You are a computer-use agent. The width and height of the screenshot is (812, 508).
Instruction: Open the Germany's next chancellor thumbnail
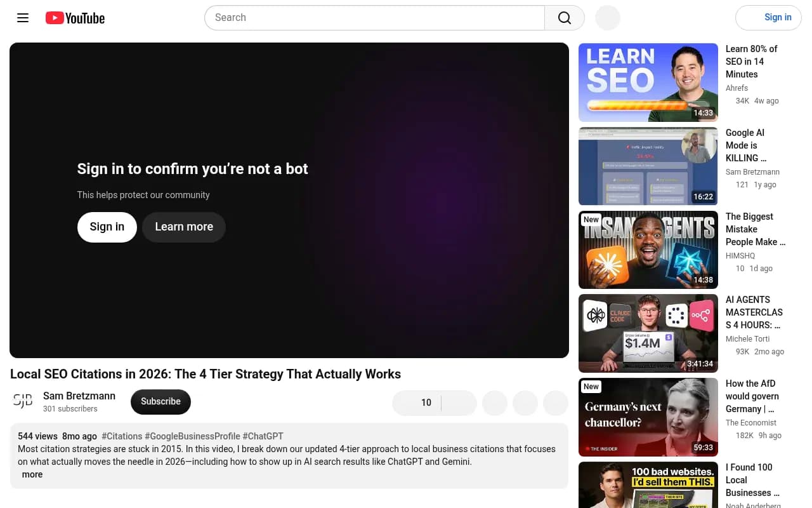(x=648, y=417)
